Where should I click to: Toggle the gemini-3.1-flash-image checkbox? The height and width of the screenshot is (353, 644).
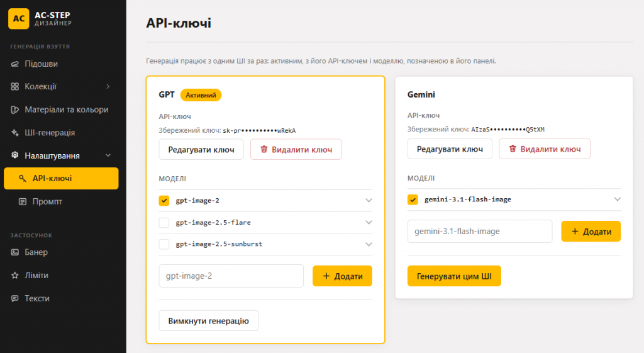[413, 199]
